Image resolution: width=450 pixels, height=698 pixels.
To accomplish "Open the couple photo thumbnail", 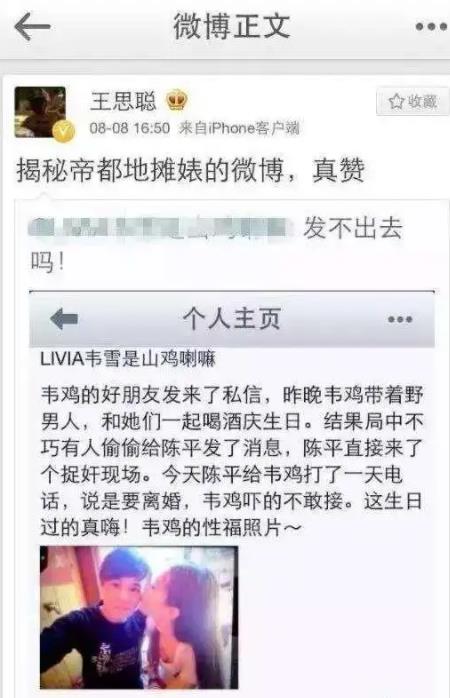I will tap(139, 617).
